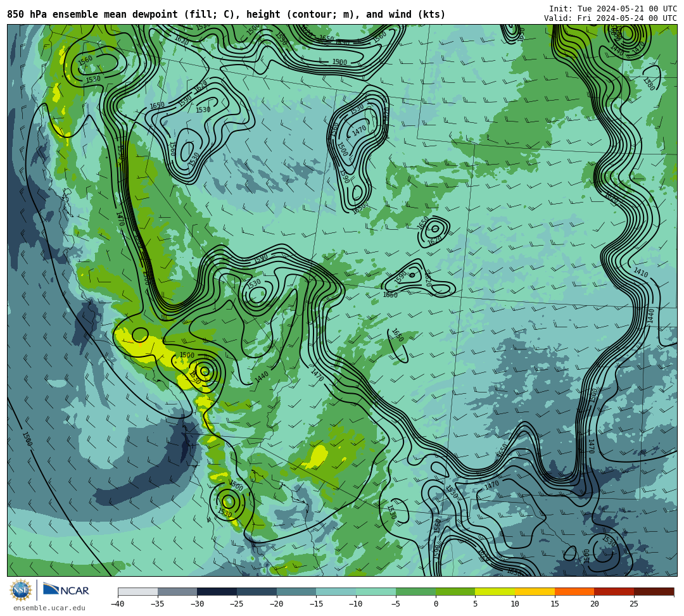Screen dimensions: 684x616
Task: Pick the dark brown colorbar swatch above 25
Action: (x=654, y=591)
